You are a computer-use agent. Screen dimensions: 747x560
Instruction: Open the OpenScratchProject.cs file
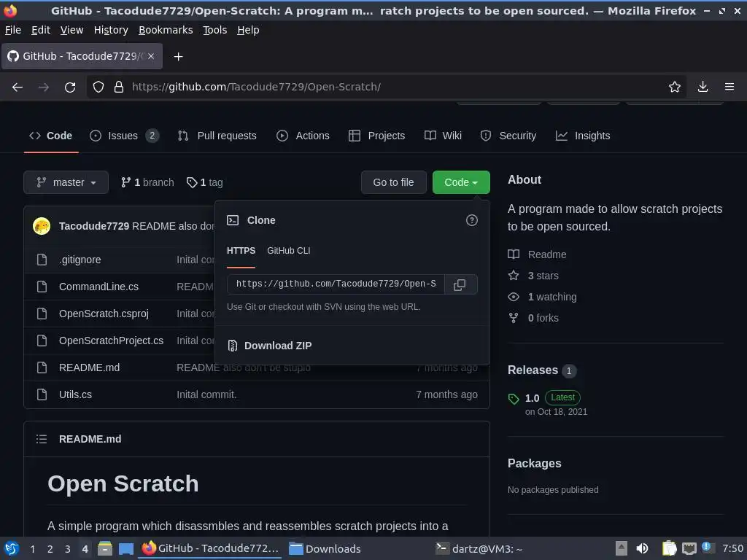[x=111, y=341]
